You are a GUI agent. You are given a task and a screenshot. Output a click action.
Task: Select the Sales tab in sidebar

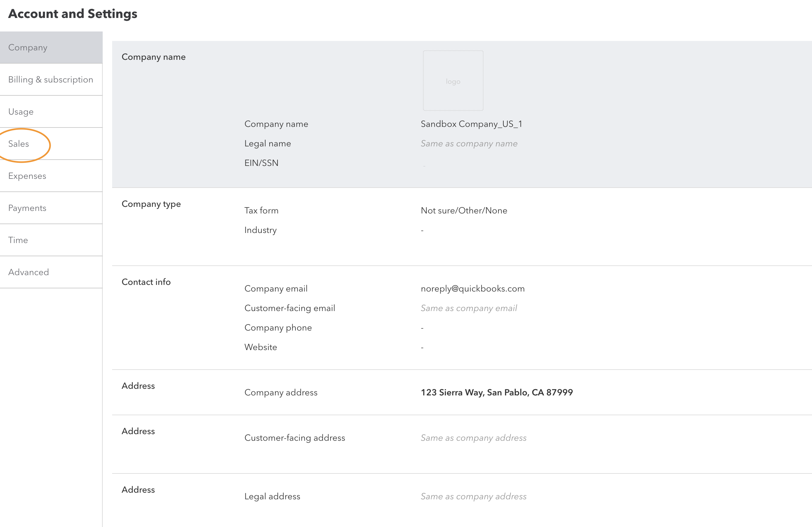[19, 144]
